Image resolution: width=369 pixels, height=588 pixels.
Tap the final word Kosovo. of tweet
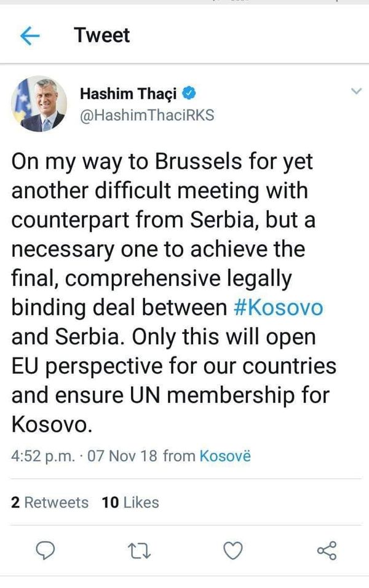click(52, 424)
